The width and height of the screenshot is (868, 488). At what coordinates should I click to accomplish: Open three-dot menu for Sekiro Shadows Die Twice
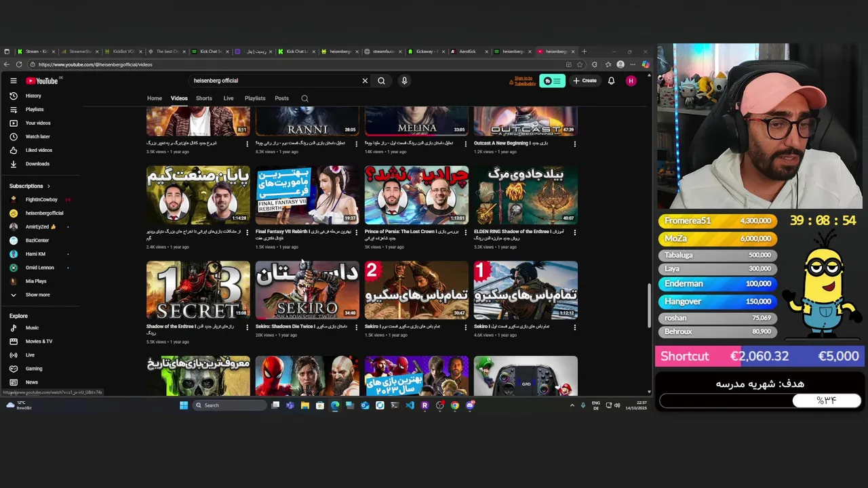[357, 327]
